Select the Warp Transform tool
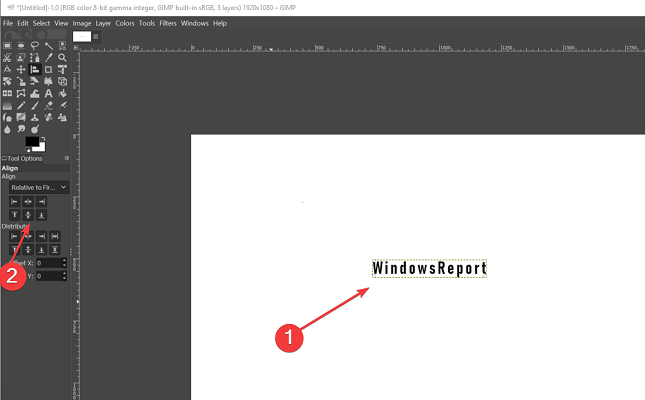Viewport: 645px width, 400px height. pyautogui.click(x=35, y=93)
